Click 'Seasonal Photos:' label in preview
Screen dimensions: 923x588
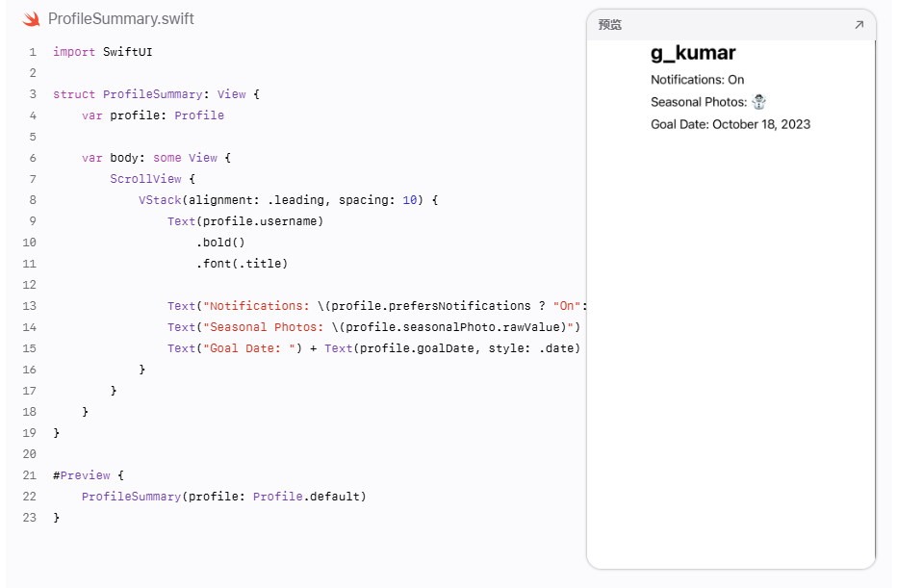pos(699,102)
